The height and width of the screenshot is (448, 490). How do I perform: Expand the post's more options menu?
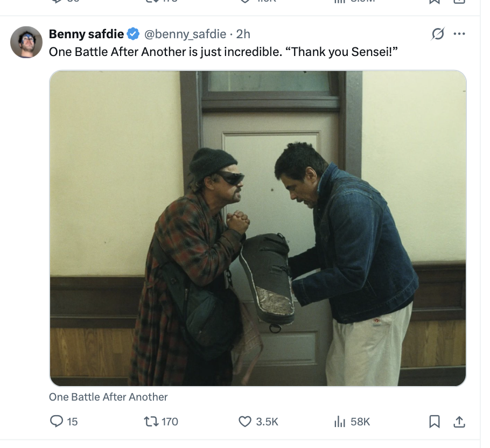click(x=459, y=34)
